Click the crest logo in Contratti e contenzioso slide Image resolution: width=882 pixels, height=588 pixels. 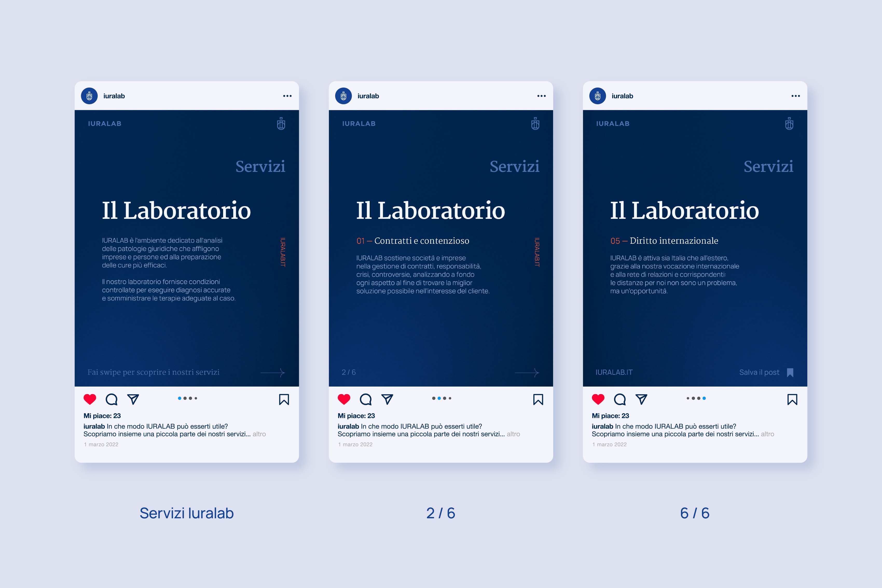pos(535,123)
